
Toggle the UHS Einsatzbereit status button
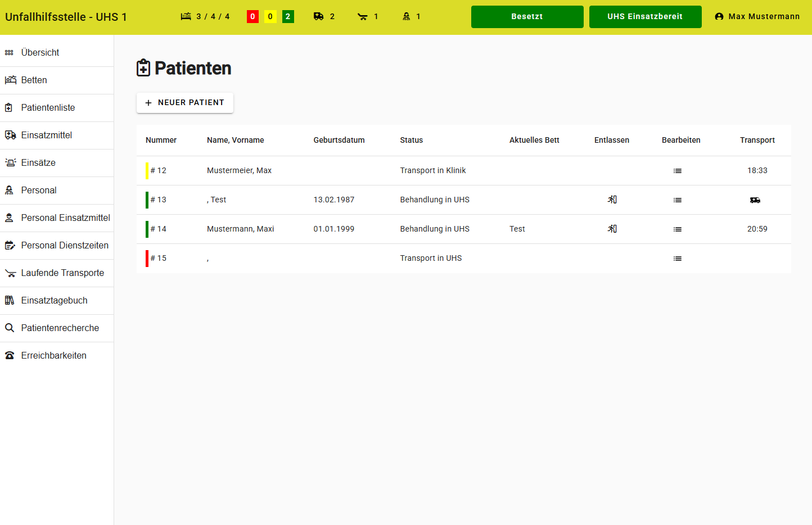[645, 17]
